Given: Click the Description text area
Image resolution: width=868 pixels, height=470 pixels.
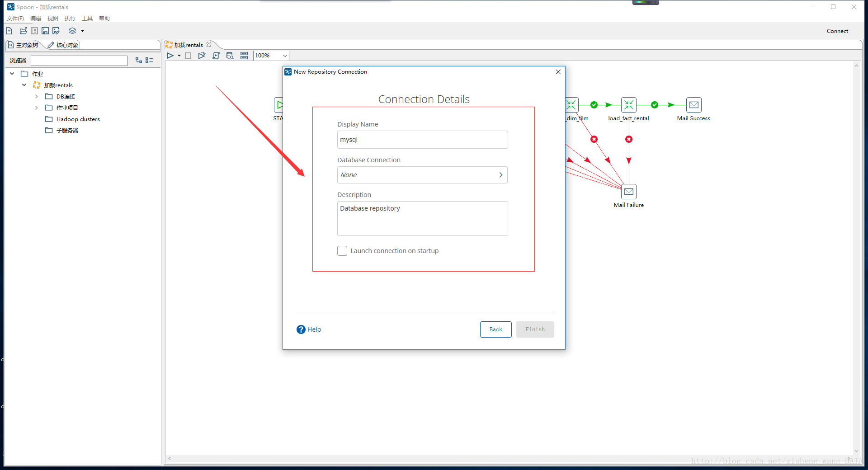Looking at the screenshot, I should pos(422,218).
